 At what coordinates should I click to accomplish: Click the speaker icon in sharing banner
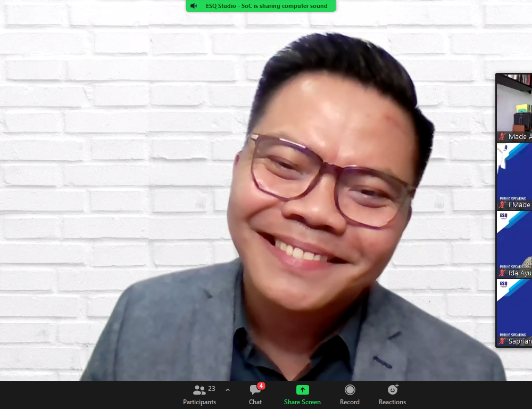click(x=194, y=6)
